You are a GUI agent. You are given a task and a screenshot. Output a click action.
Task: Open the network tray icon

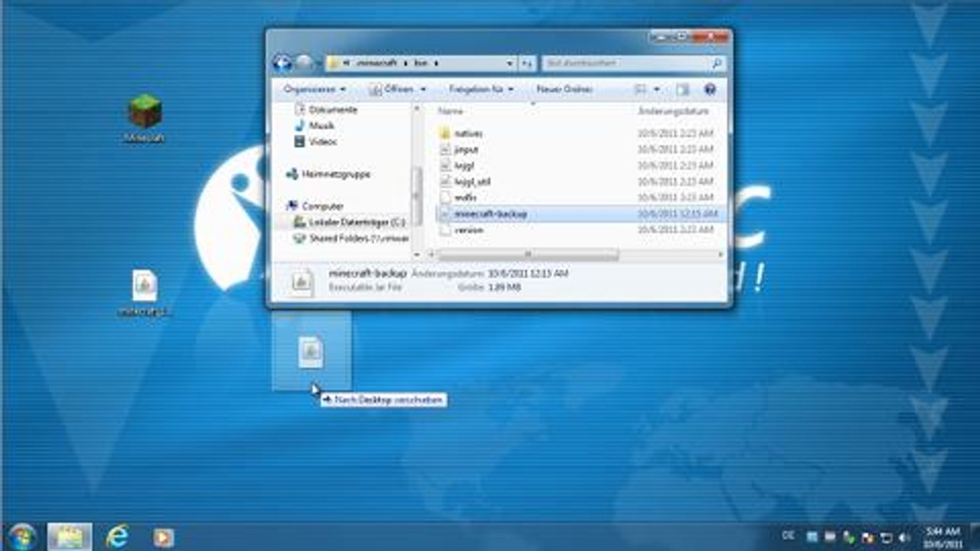(x=887, y=537)
